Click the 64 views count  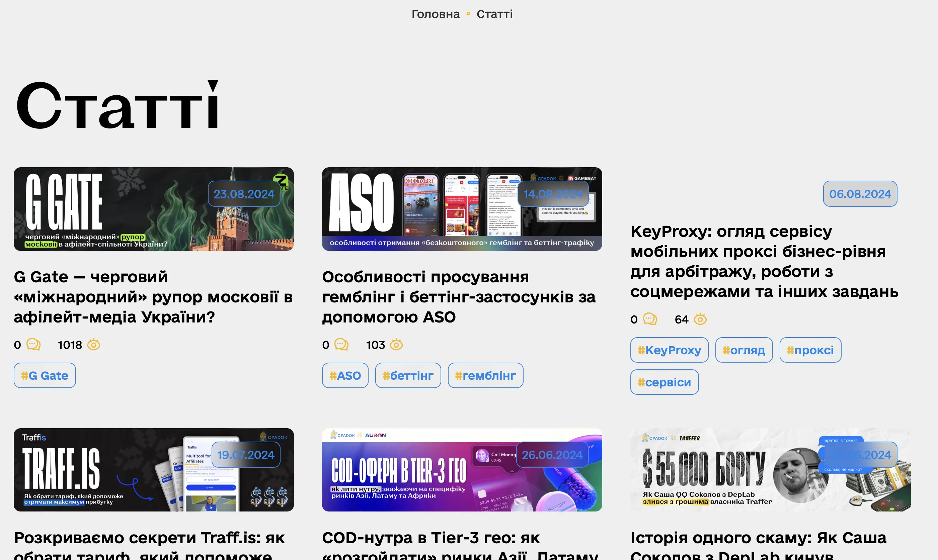click(682, 319)
